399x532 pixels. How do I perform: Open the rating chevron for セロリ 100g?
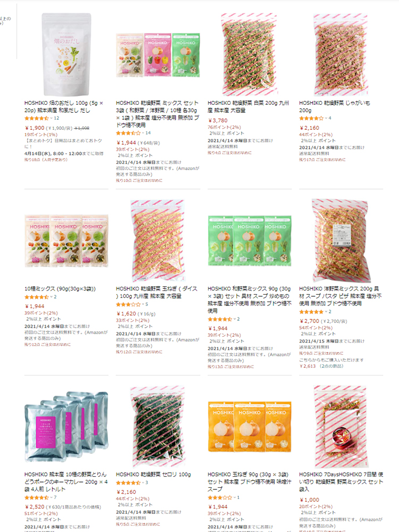tap(143, 483)
